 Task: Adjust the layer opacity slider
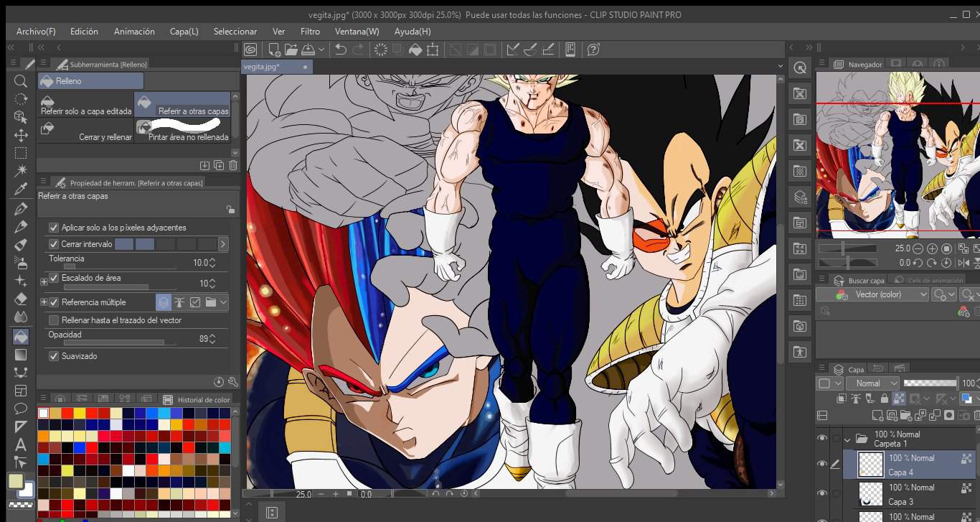tap(930, 383)
